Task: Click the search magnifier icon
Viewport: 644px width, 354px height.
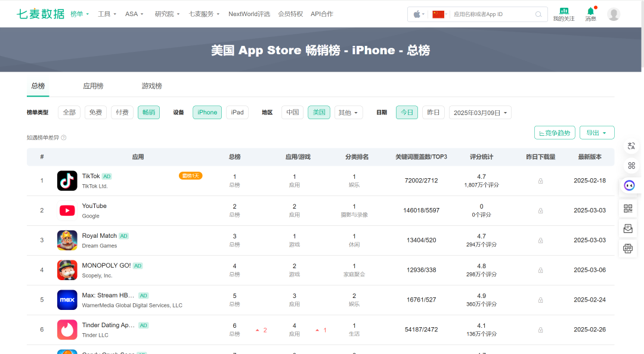Action: 538,14
